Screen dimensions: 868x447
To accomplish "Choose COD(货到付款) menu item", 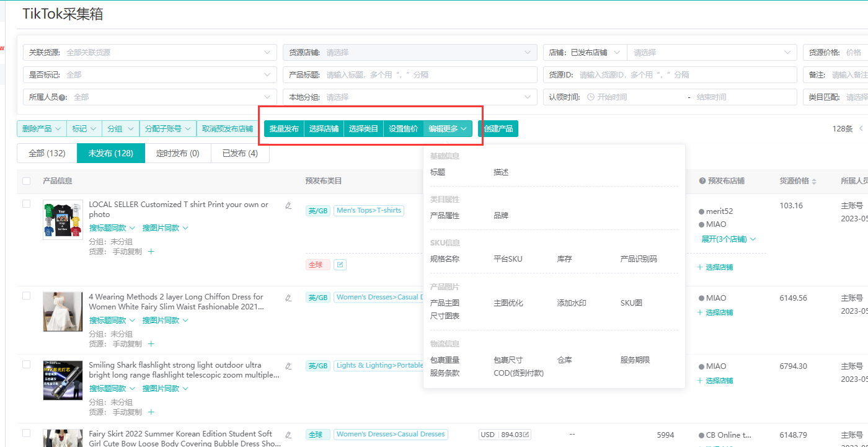I will click(518, 373).
